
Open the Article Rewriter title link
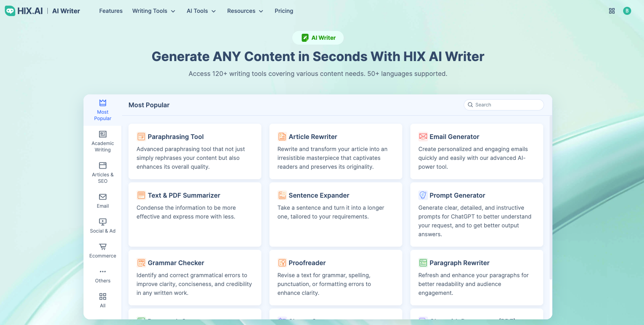pos(313,137)
